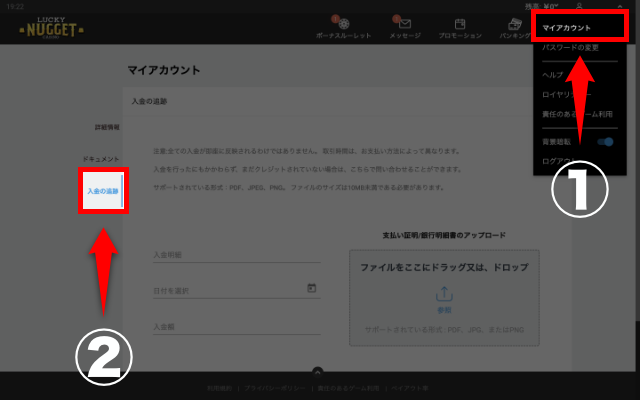Image resolution: width=640 pixels, height=400 pixels.
Task: Choose パスワードの変更 from the menu
Action: [572, 48]
